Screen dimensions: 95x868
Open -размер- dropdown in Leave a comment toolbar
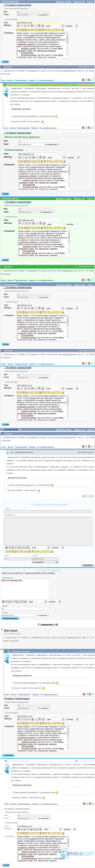(x=54, y=602)
